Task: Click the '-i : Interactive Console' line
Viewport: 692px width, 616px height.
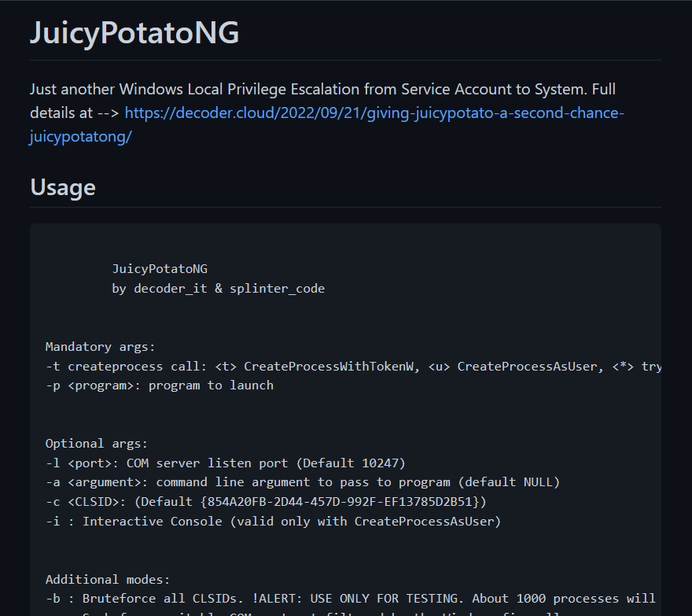Action: (273, 521)
